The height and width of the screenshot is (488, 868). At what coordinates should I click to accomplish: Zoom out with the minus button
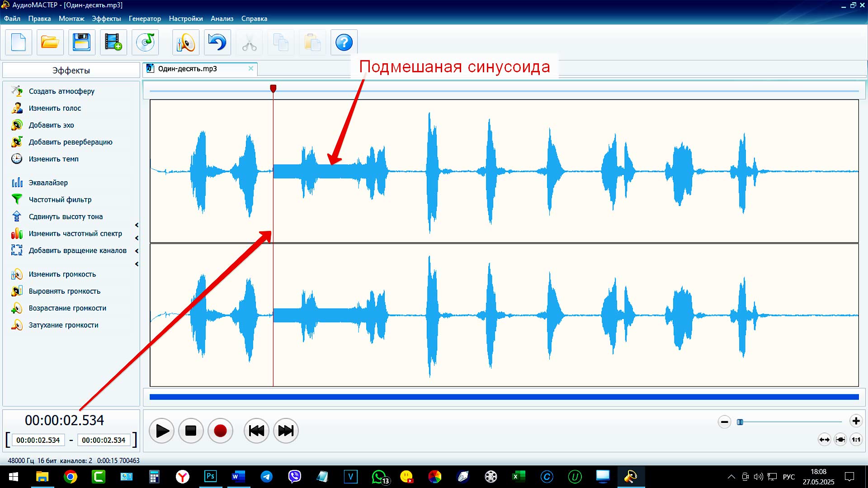(724, 422)
